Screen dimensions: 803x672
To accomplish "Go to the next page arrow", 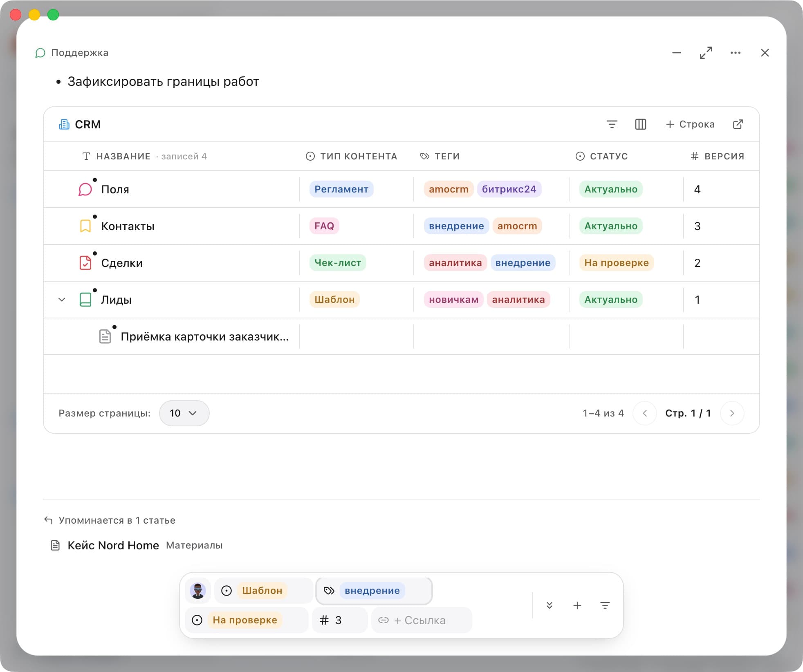I will 732,413.
